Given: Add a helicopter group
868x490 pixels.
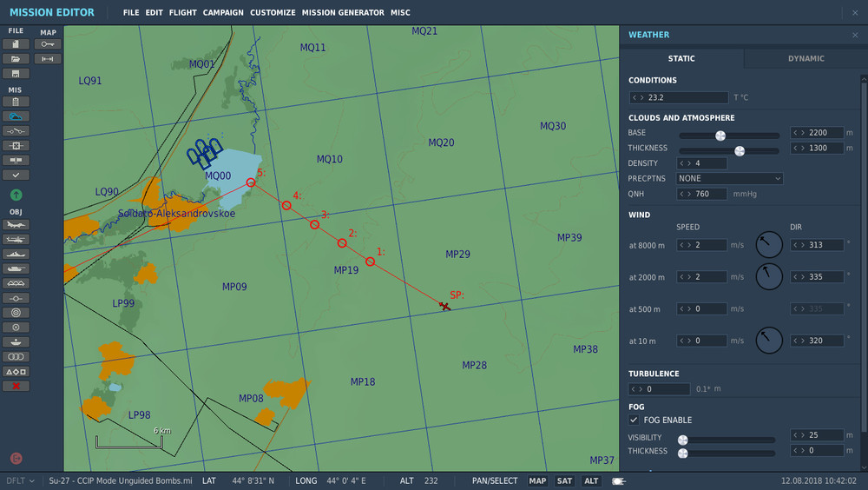Looking at the screenshot, I should click(x=16, y=240).
